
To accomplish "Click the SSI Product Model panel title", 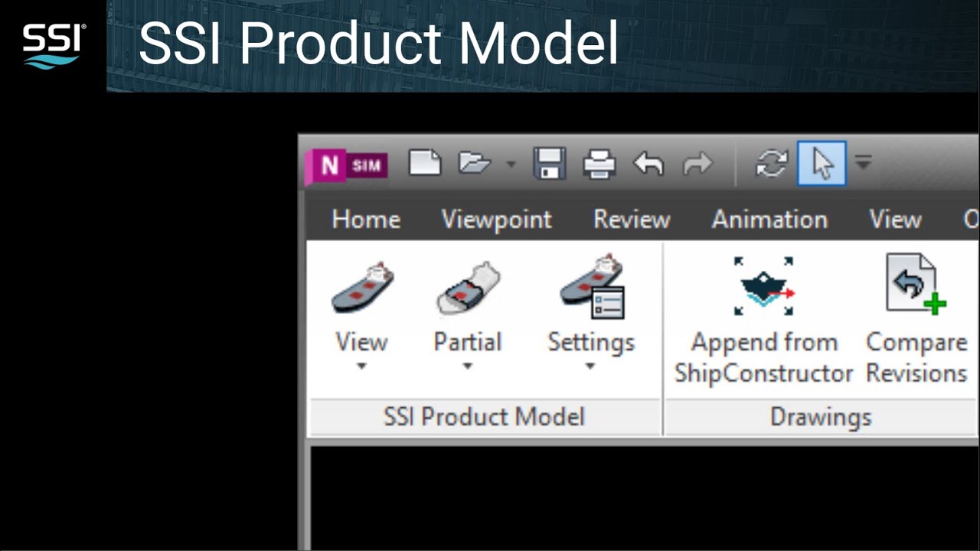I will tap(484, 417).
